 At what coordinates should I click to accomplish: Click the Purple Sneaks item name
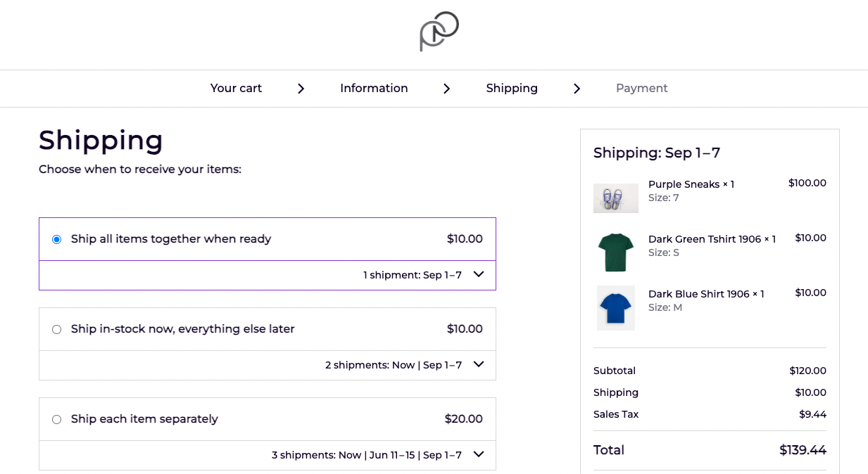click(684, 184)
